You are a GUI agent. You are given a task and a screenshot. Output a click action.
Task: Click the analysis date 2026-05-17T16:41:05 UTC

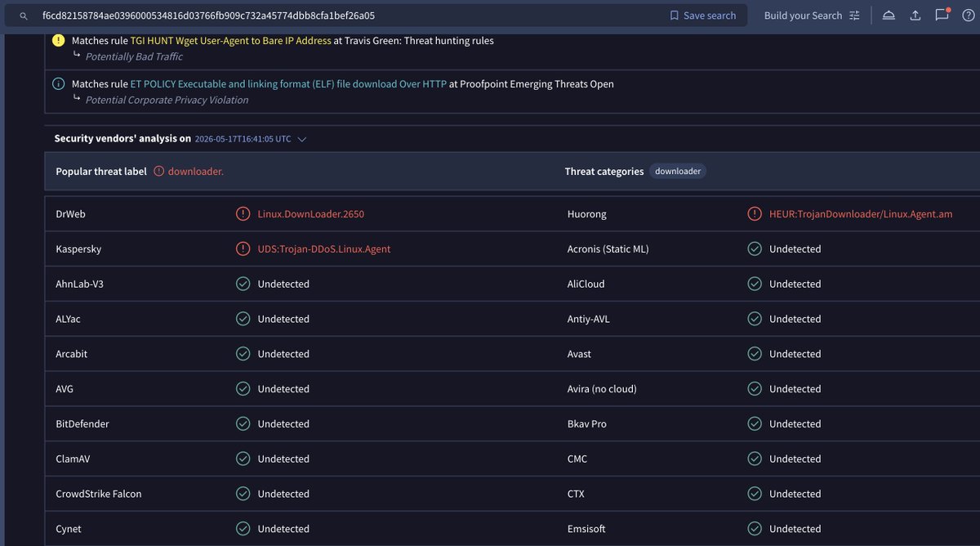tap(243, 139)
